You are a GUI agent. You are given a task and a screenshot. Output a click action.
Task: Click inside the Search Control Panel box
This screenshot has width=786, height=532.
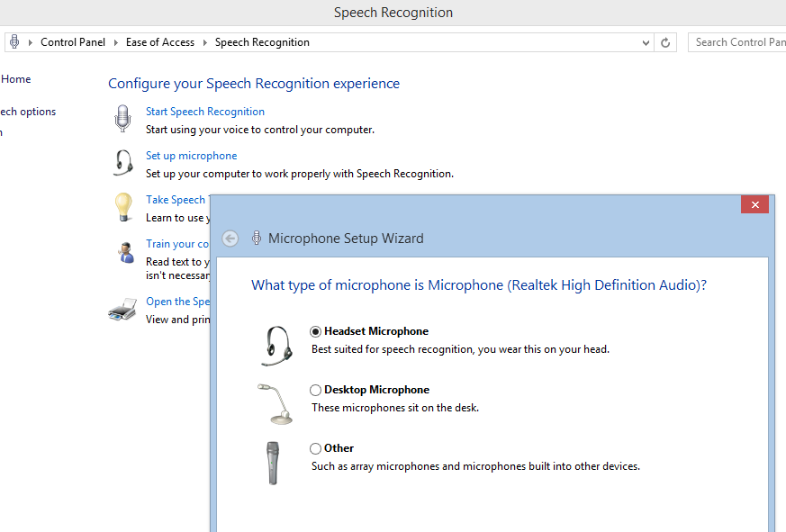738,41
